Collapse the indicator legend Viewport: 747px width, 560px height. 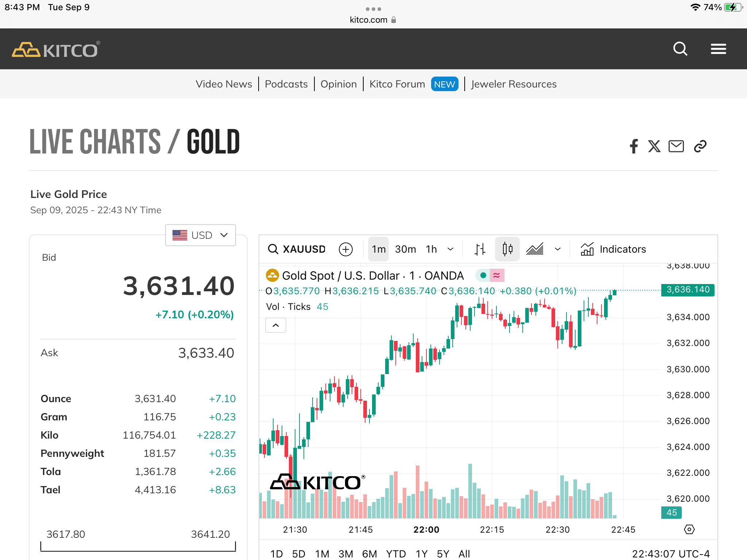tap(276, 325)
